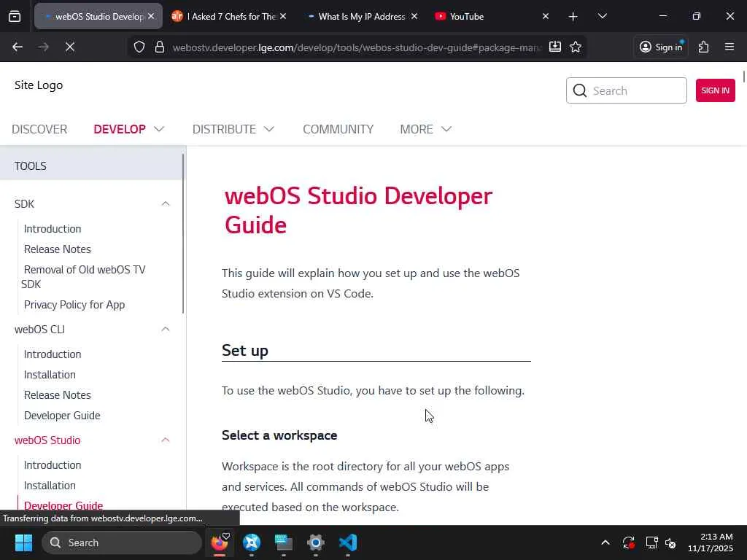Open Windows Start menu
Viewport: 747px width, 560px height.
23,542
